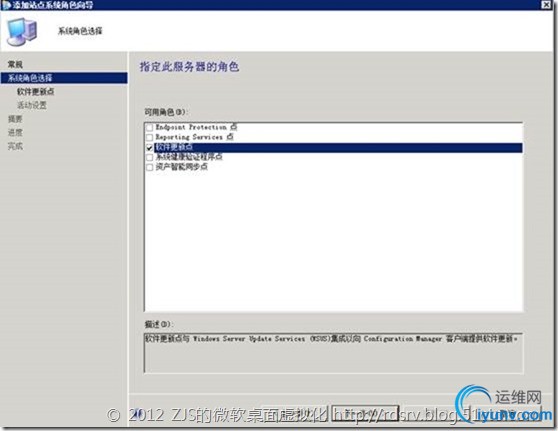558x431 pixels.
Task: Select 系统角色选择 step in sidebar
Action: pos(64,78)
